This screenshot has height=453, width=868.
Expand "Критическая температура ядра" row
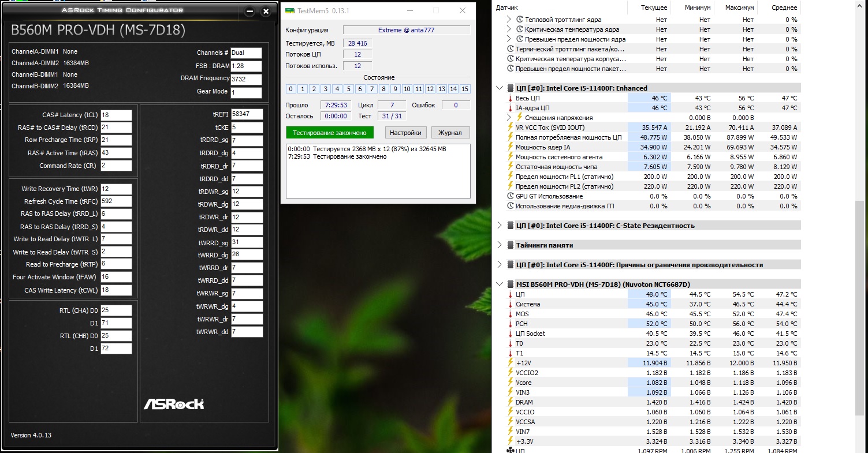click(509, 29)
